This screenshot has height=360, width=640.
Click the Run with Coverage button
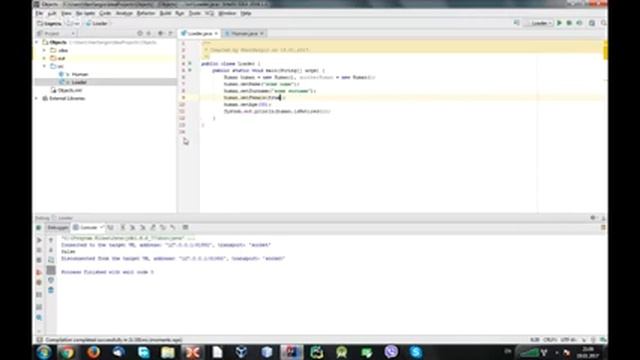point(579,23)
